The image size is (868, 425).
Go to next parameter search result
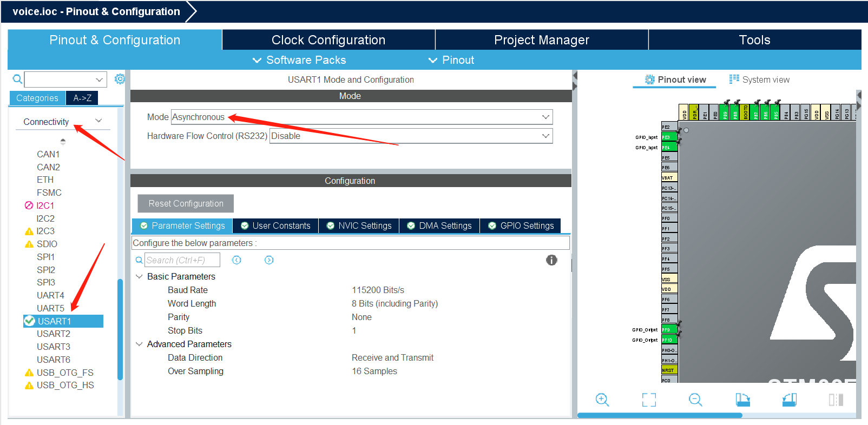[x=269, y=260]
